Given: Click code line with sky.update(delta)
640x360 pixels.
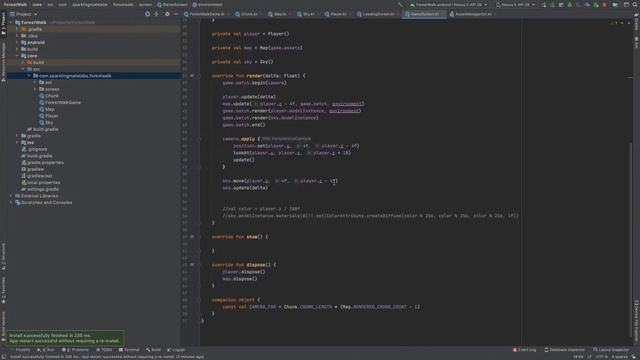Looking at the screenshot, I should click(x=245, y=188).
